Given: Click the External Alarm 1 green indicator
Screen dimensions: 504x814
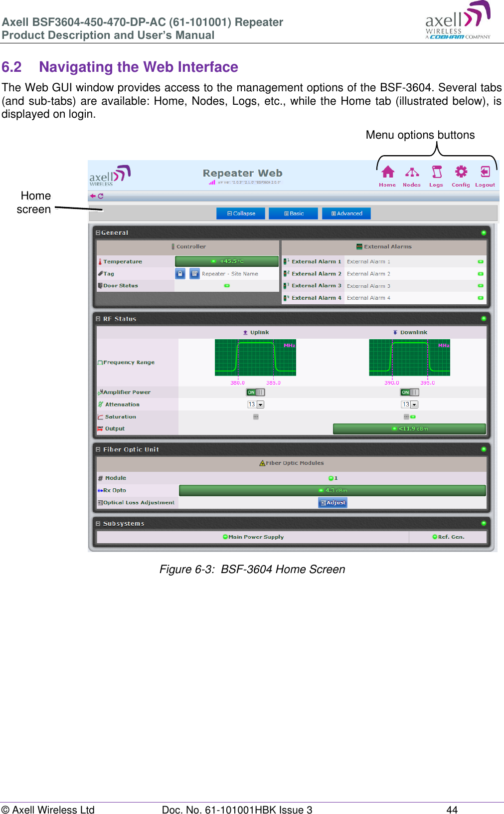Looking at the screenshot, I should pos(481,262).
